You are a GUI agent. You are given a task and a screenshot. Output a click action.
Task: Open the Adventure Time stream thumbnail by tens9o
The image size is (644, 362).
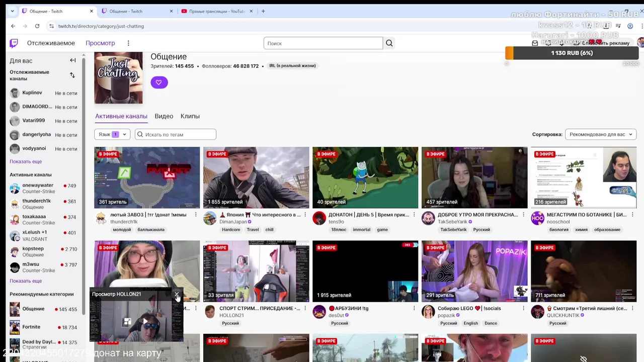[365, 177]
